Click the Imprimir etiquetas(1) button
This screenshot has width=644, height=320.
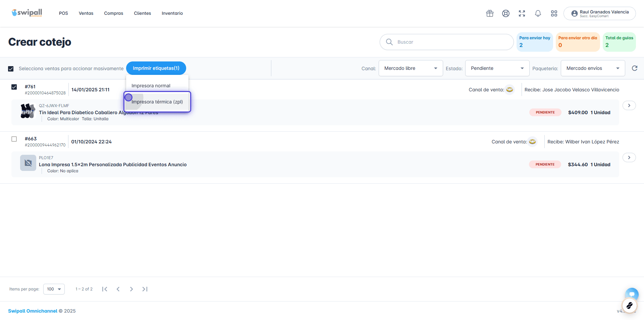pyautogui.click(x=156, y=68)
